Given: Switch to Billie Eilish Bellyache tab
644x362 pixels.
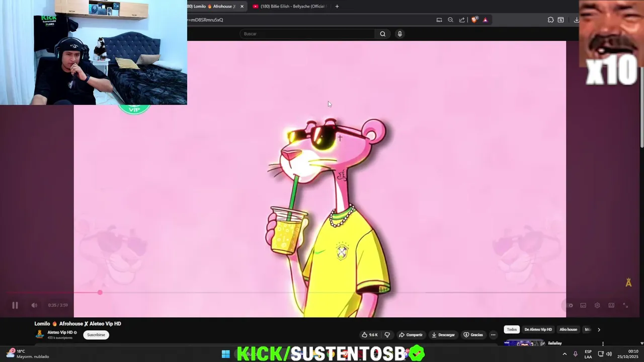Looking at the screenshot, I should pyautogui.click(x=289, y=7).
